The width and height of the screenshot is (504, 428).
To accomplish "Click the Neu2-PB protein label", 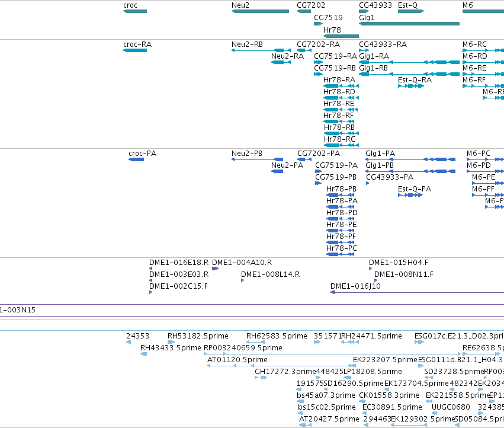I will 247,153.
